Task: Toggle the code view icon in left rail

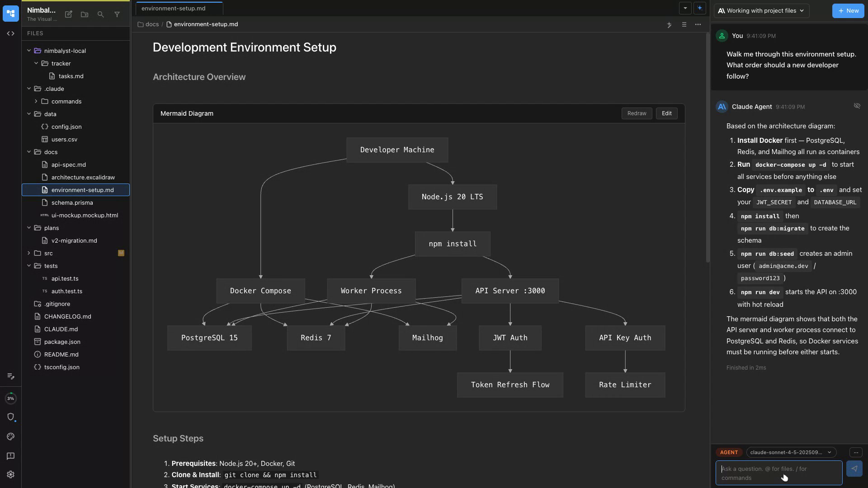Action: pyautogui.click(x=11, y=33)
